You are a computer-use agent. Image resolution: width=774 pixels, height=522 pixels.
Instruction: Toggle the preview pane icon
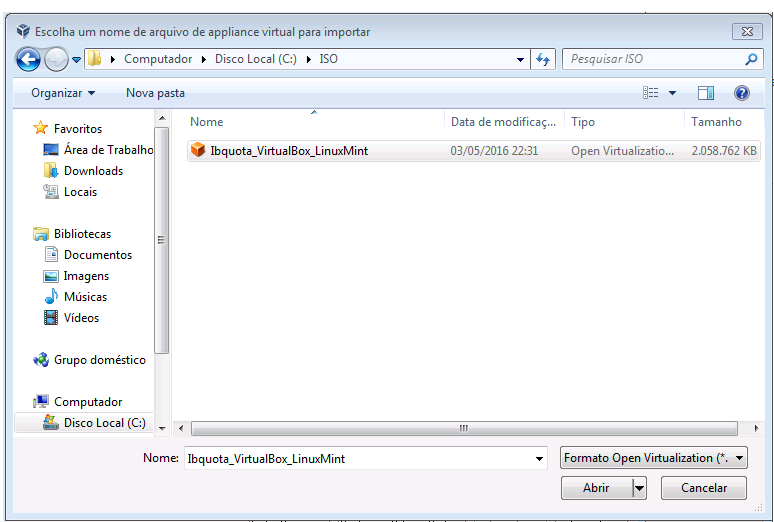point(706,92)
